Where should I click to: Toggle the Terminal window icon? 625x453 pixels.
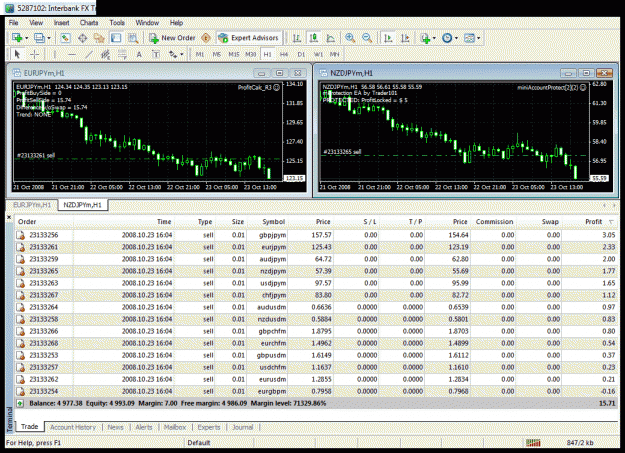pos(116,38)
